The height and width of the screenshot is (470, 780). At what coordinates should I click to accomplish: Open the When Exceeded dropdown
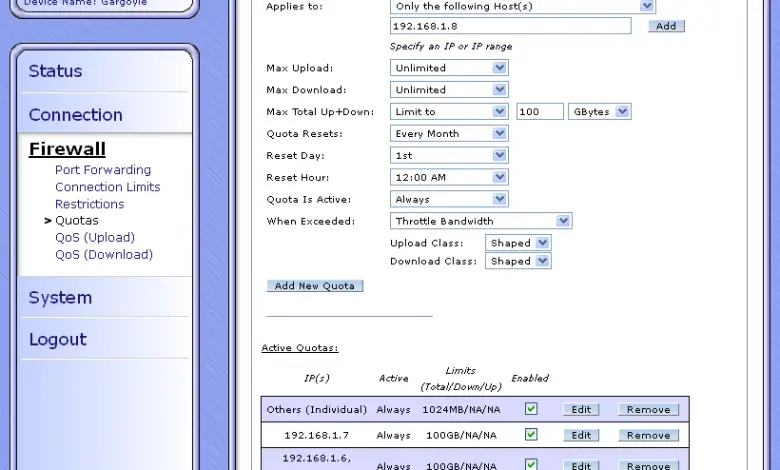(x=481, y=221)
